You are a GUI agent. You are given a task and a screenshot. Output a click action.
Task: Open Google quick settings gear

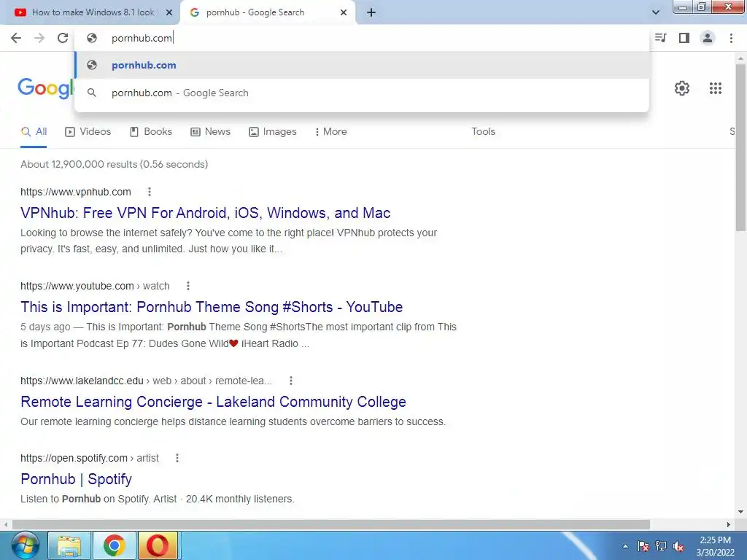tap(682, 88)
